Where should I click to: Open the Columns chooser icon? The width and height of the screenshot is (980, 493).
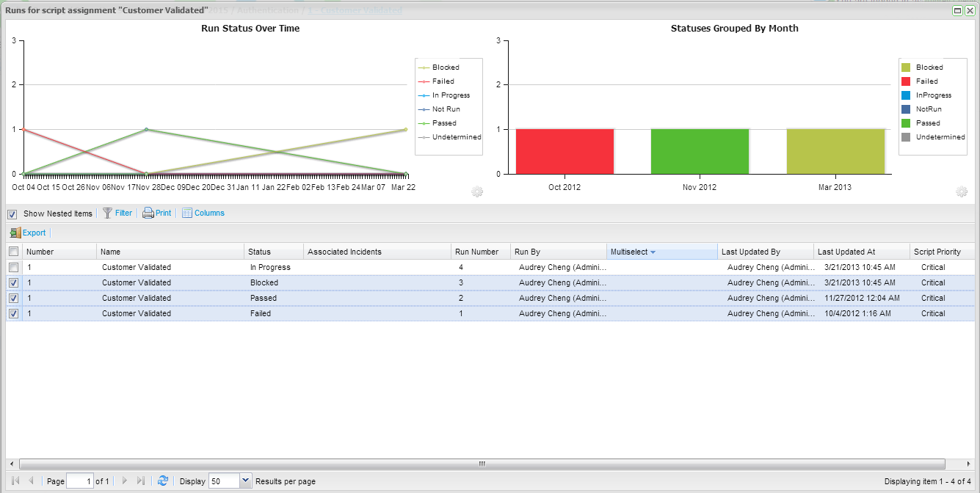pos(187,213)
